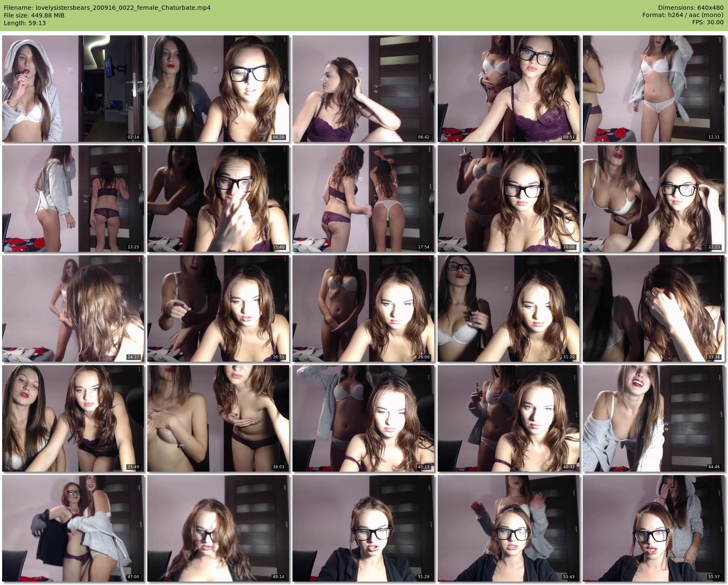Open the thumbnail with timestamp 15:40

[x=218, y=199]
